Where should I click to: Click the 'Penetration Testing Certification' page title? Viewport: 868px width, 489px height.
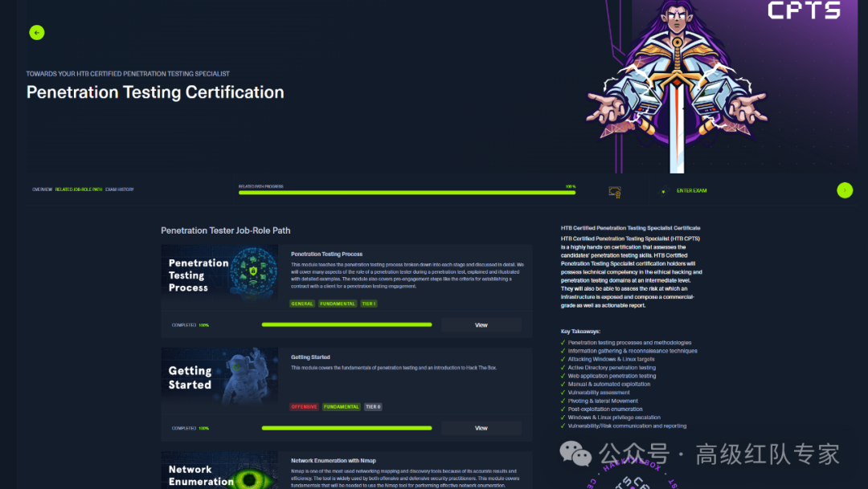click(x=155, y=92)
